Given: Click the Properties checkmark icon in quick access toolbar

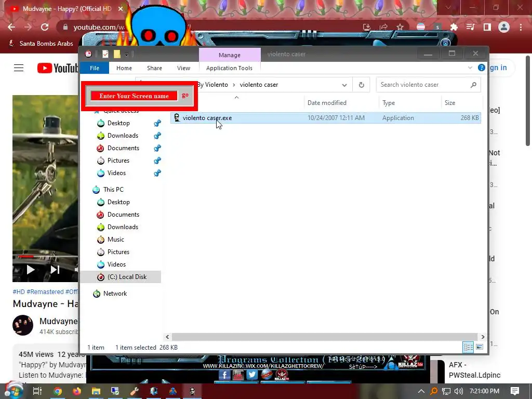Looking at the screenshot, I should click(x=105, y=54).
